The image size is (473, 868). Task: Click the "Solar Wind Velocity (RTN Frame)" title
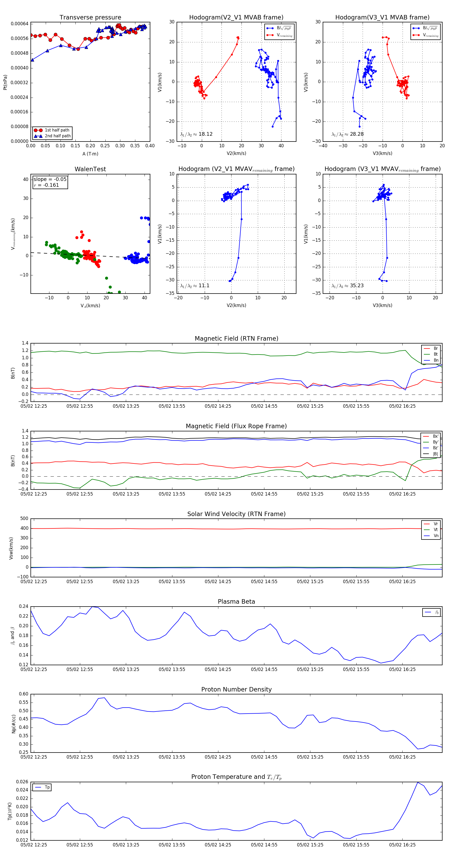point(236,514)
